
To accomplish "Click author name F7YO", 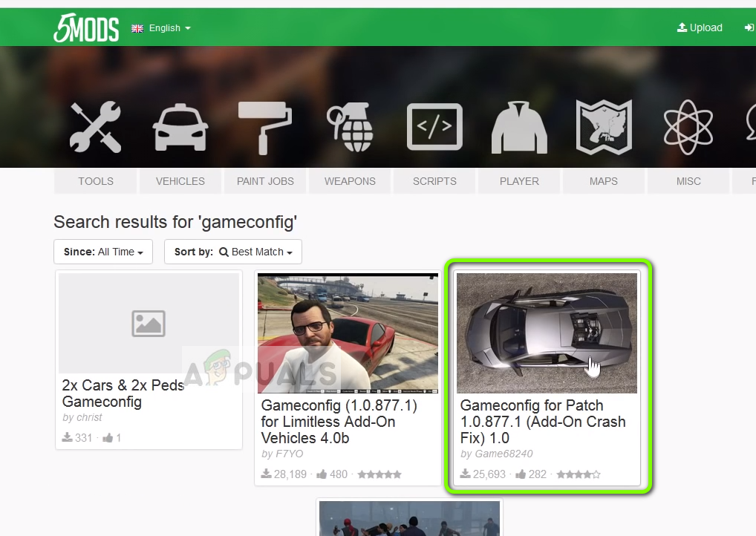I will (x=289, y=454).
